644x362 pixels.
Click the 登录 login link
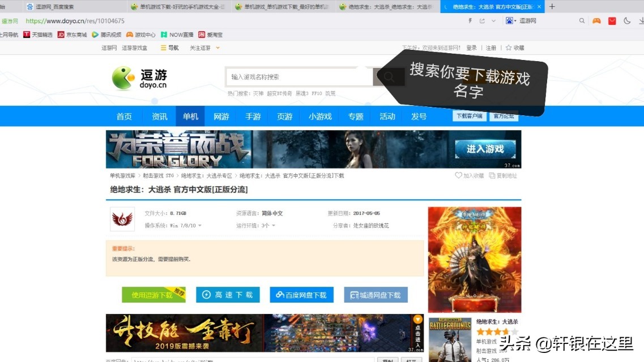[471, 48]
